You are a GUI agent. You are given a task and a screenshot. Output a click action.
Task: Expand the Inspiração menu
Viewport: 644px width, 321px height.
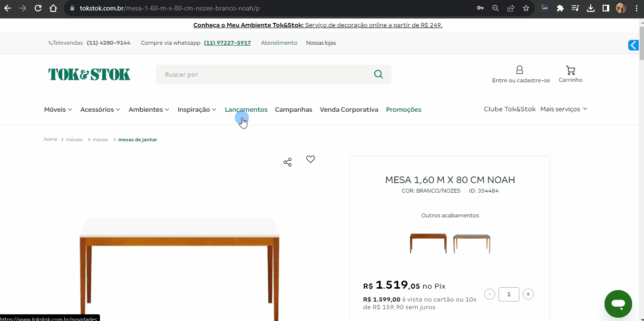(197, 109)
